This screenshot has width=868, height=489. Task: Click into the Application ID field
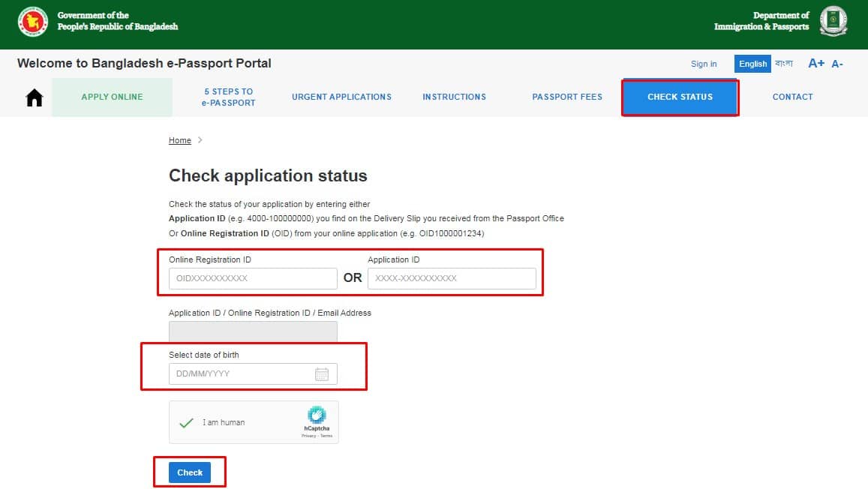(x=452, y=278)
